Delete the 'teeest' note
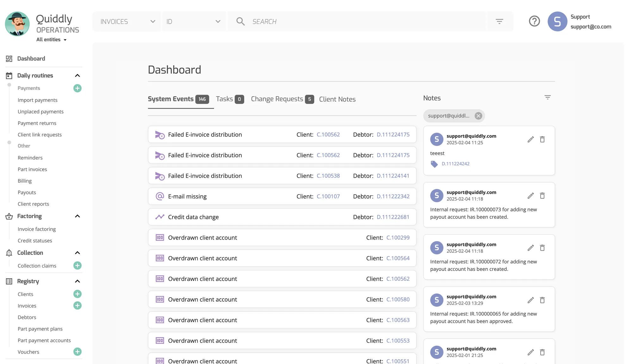The image size is (633, 364). coord(542,139)
